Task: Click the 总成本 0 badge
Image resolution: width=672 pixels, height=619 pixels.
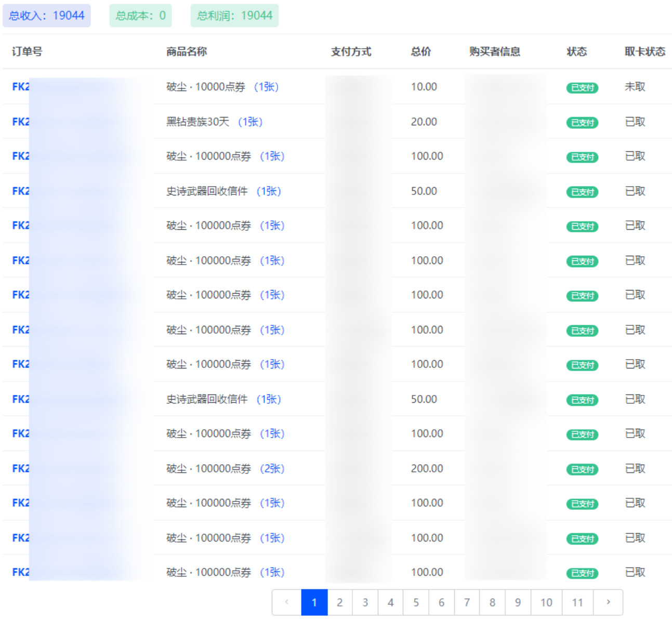Action: (x=140, y=16)
